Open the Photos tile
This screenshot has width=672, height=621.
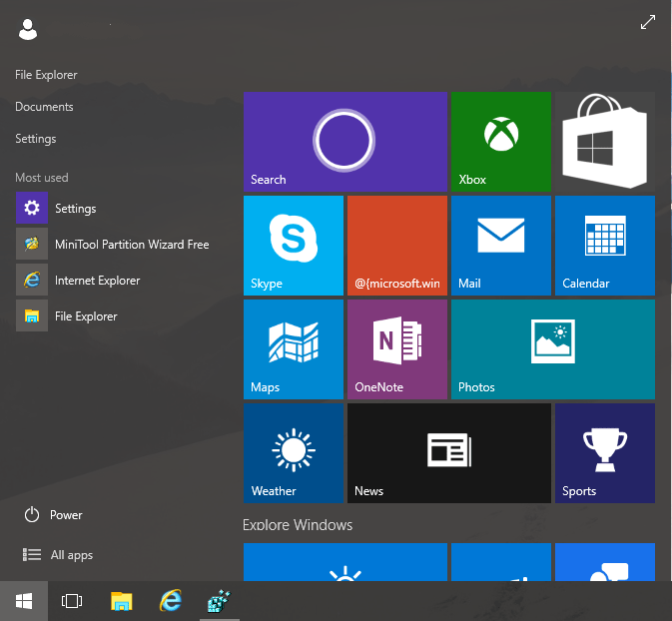click(x=553, y=349)
